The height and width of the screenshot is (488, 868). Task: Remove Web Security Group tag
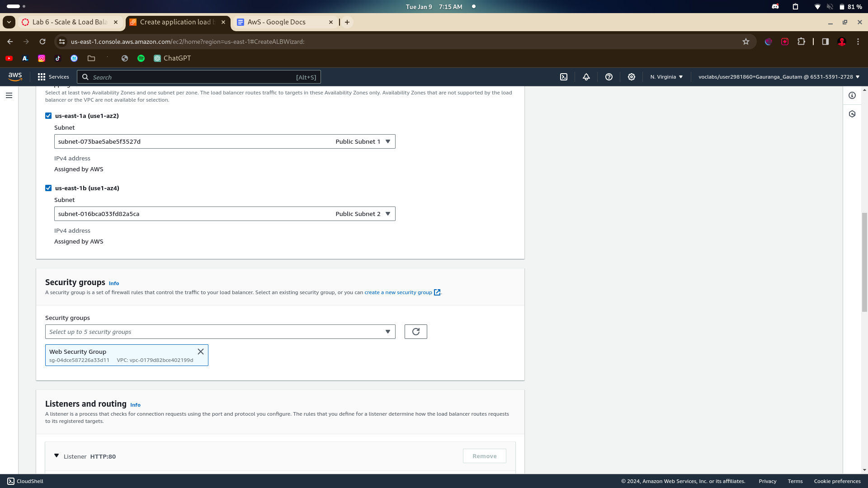201,352
